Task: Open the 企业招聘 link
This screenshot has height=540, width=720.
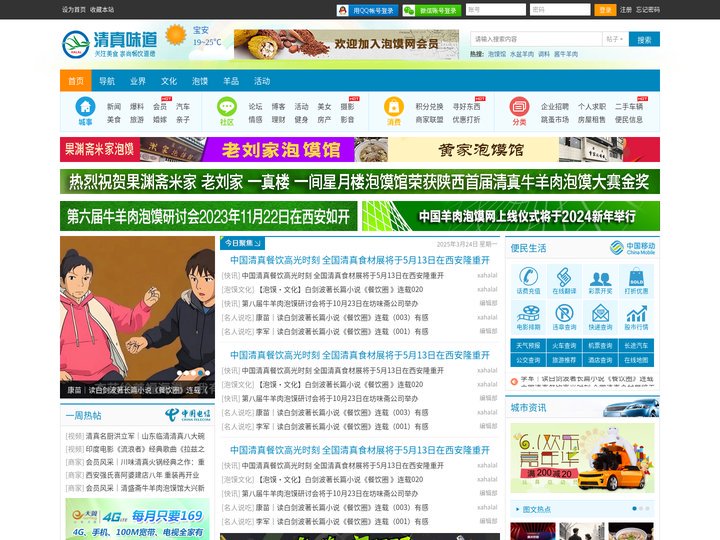Action: coord(555,107)
